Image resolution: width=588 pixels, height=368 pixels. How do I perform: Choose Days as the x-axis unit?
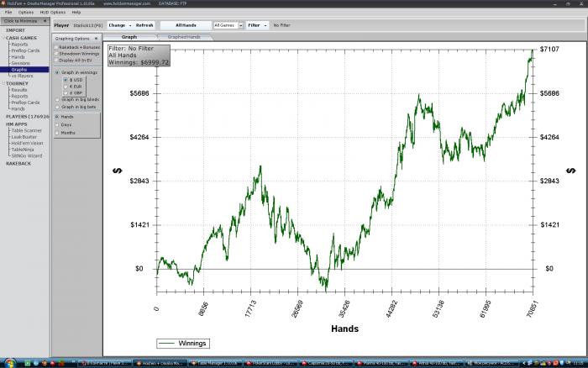57,125
